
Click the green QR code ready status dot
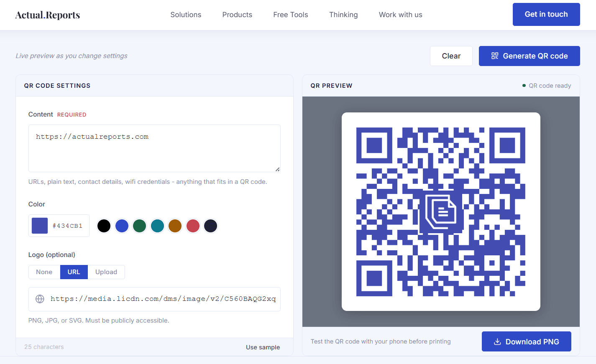(524, 86)
